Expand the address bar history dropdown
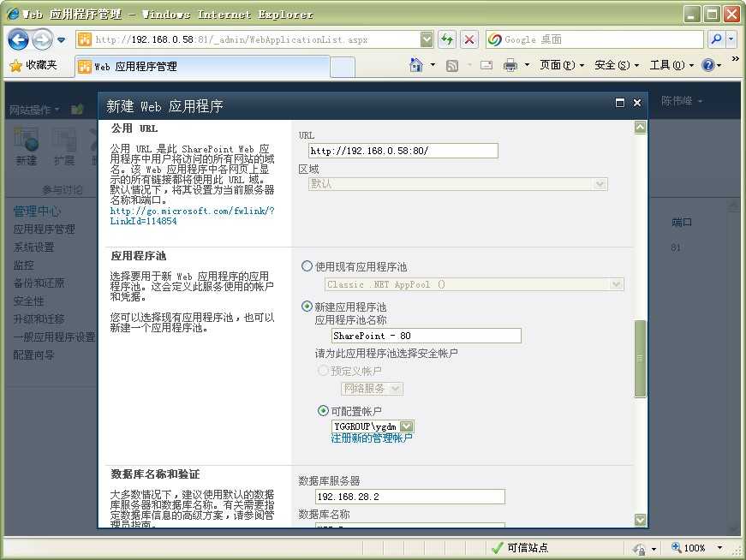Screen dimensions: 746x560 pyautogui.click(x=427, y=39)
